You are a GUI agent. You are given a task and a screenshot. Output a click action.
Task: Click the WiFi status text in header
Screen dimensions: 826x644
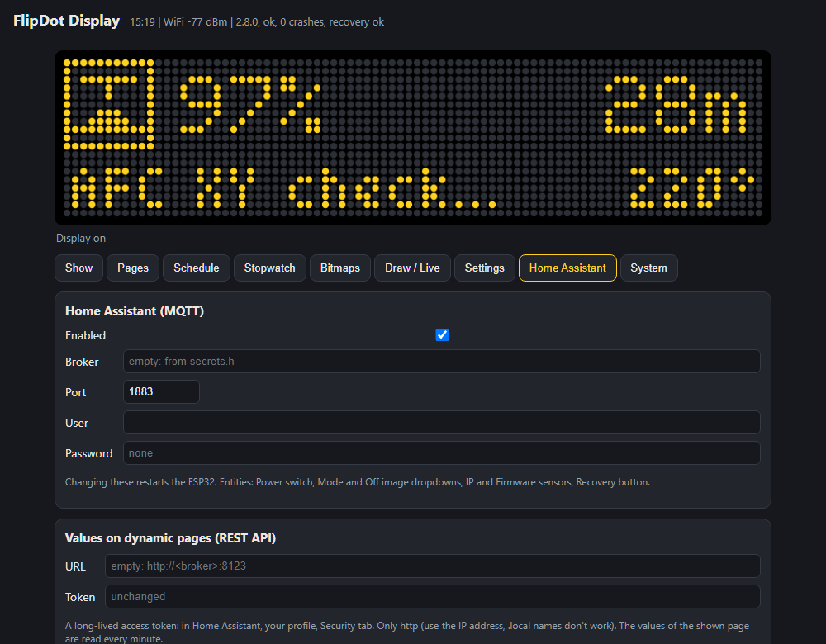click(196, 22)
